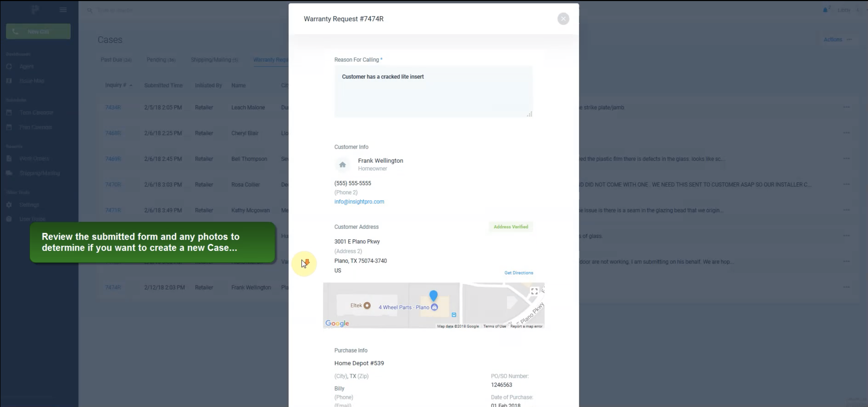Open Work Orders in the sidebar

pos(34,158)
